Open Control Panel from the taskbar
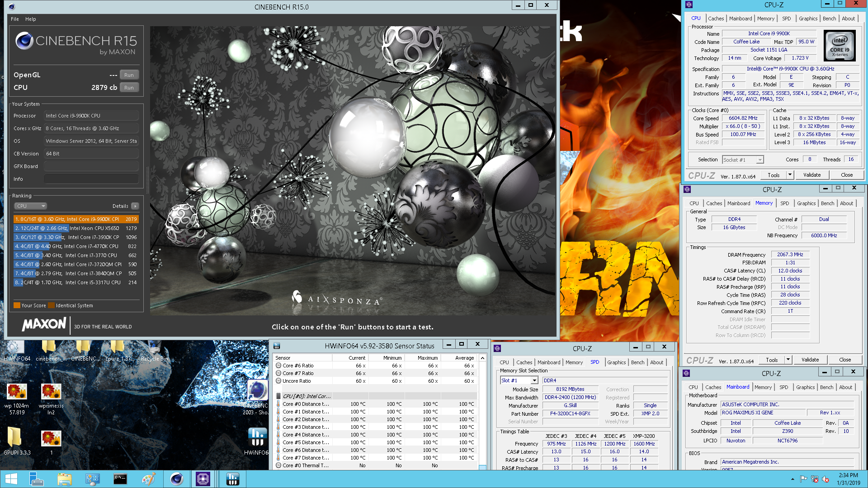The width and height of the screenshot is (868, 488). coord(92,479)
